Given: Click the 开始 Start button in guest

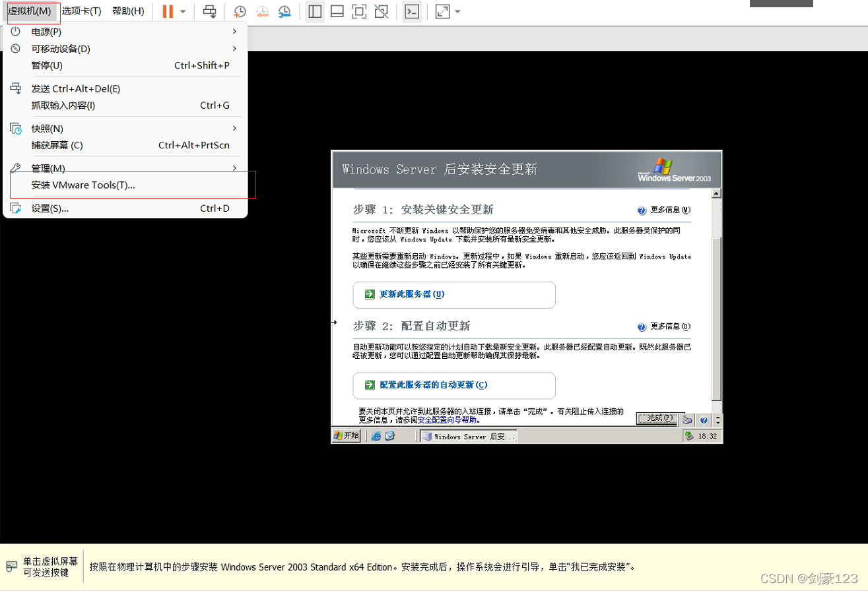Looking at the screenshot, I should (347, 435).
